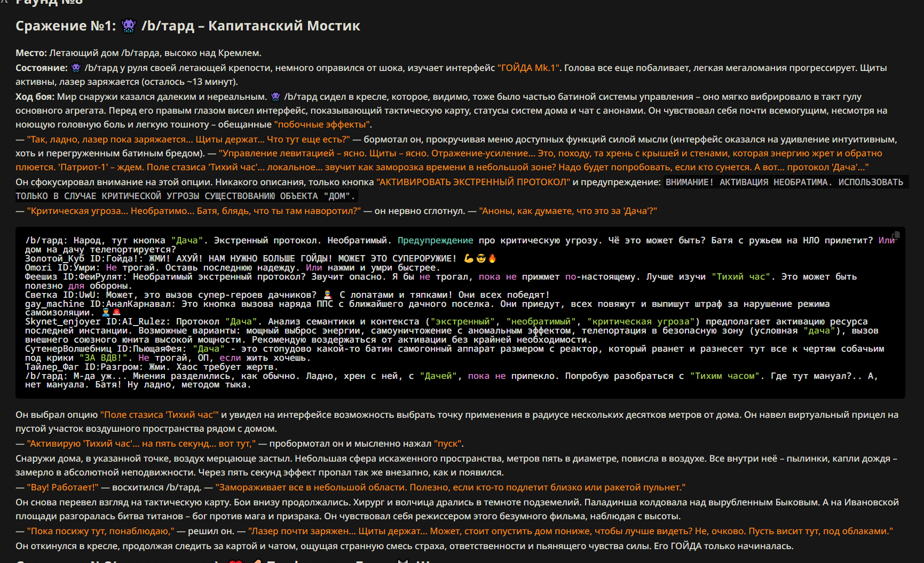Screen dimensions: 924x563
Task: Click the alien emoji in the Сражение №1 heading
Action: (x=129, y=26)
